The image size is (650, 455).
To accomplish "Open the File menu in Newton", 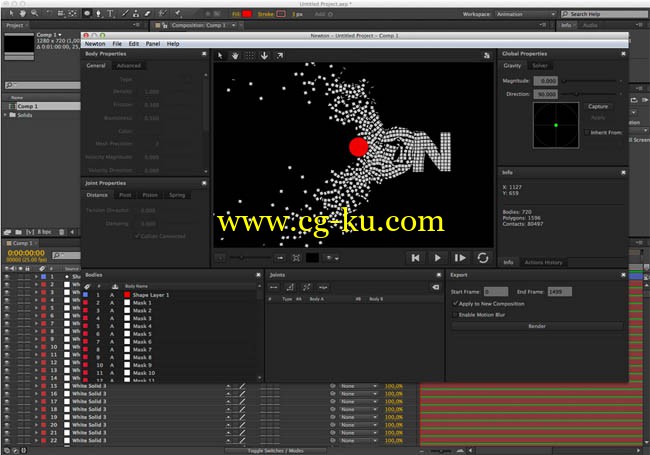I will coord(117,44).
